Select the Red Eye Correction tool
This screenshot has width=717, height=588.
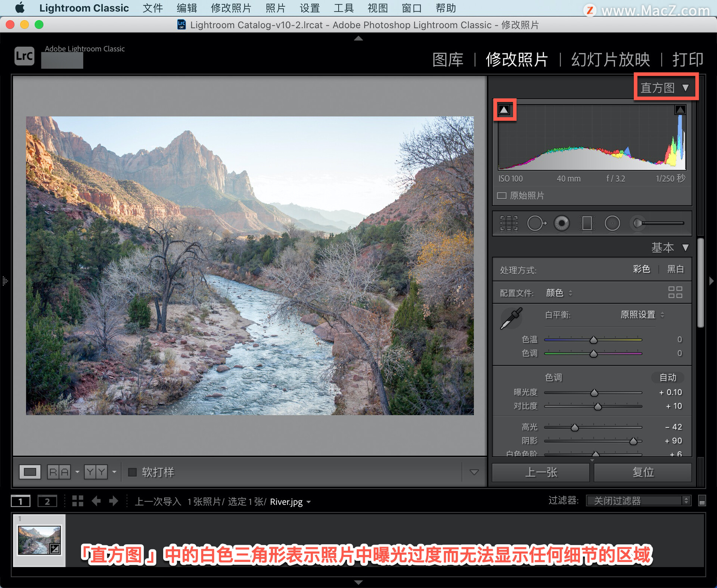(562, 223)
